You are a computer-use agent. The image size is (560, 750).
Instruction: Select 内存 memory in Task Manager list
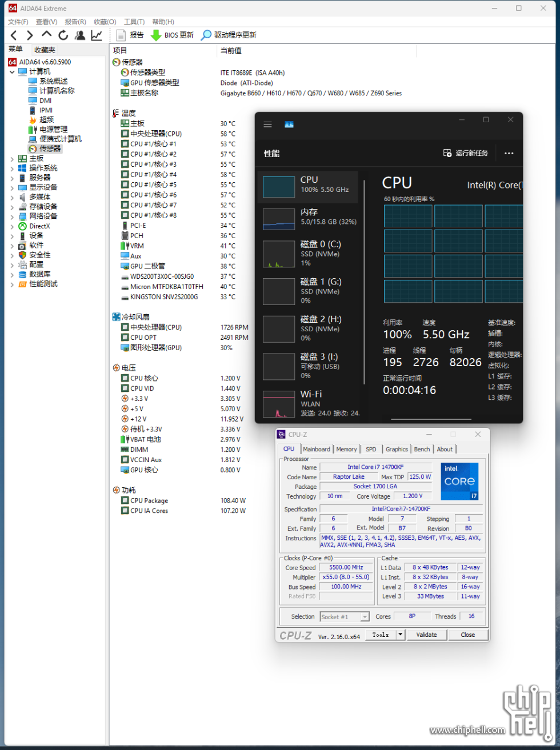[x=307, y=219]
